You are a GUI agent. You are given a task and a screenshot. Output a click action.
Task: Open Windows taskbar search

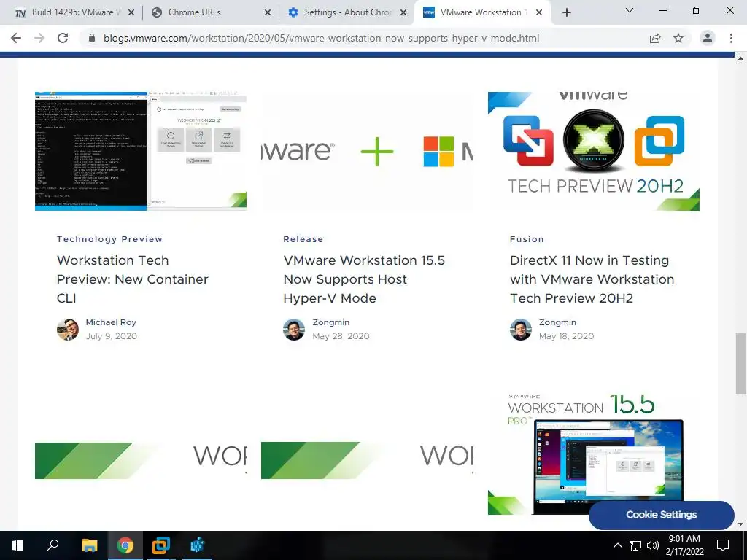tap(53, 545)
